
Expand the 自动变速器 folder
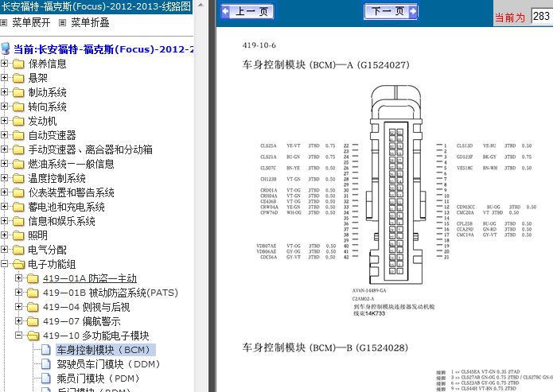tap(4, 134)
